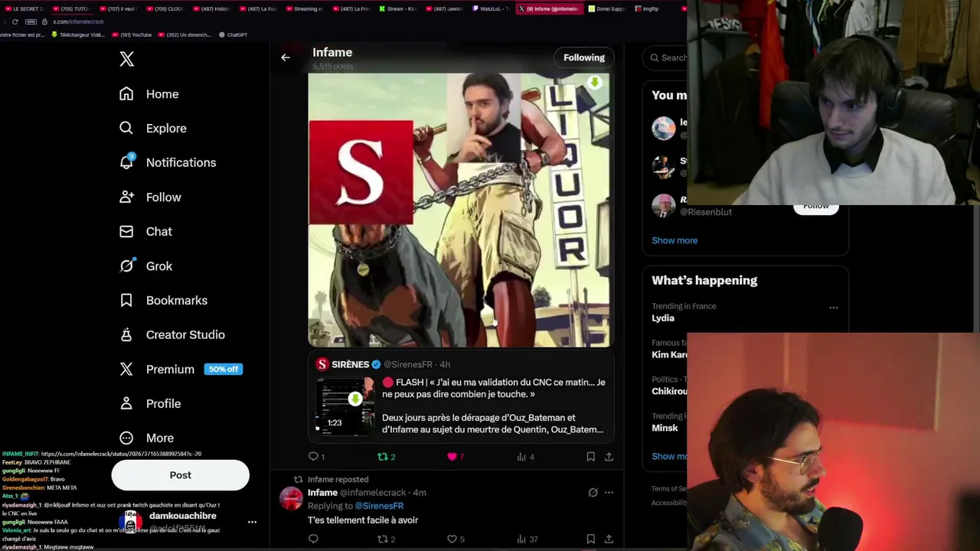
Task: Expand the More menu in the sidebar
Action: (146, 439)
